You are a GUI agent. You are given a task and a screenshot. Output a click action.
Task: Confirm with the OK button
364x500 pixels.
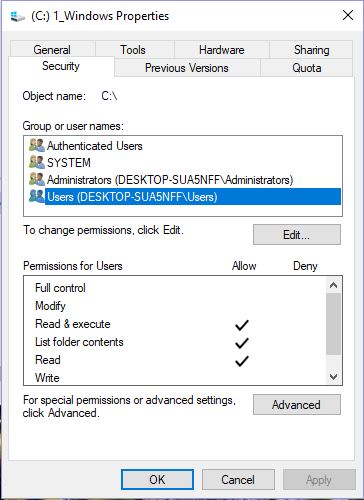(157, 480)
